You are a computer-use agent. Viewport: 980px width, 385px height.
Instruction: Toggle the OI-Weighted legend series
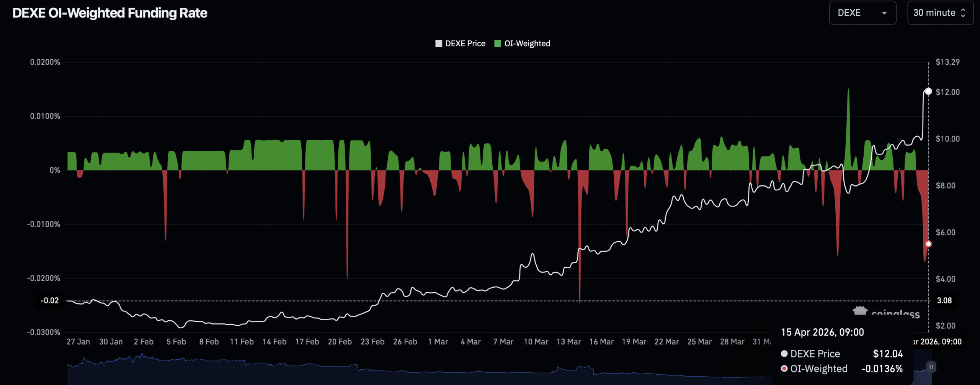click(x=522, y=43)
